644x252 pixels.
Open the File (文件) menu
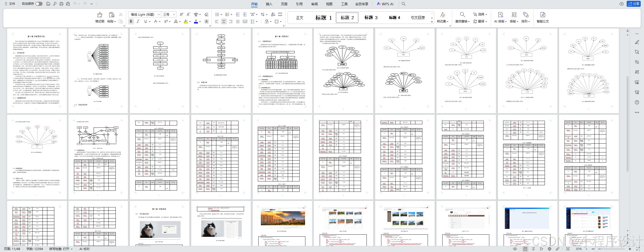(x=10, y=4)
